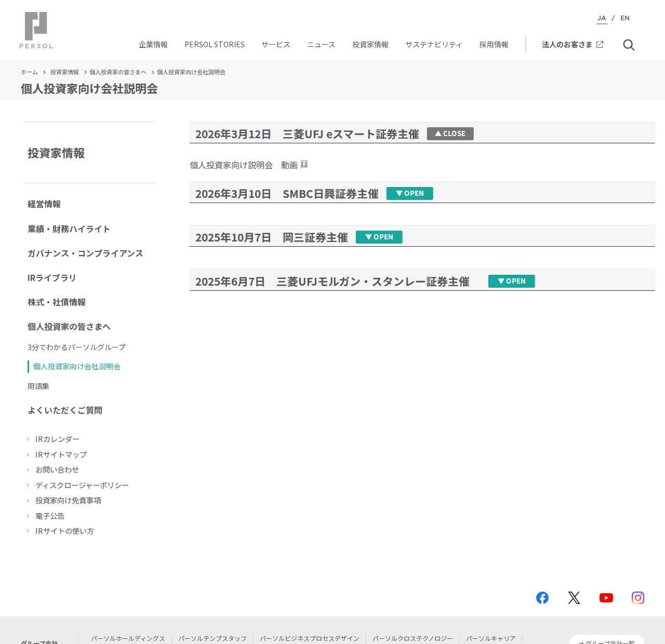Open 用語集 in the sidebar
Image resolution: width=665 pixels, height=644 pixels.
coord(38,386)
